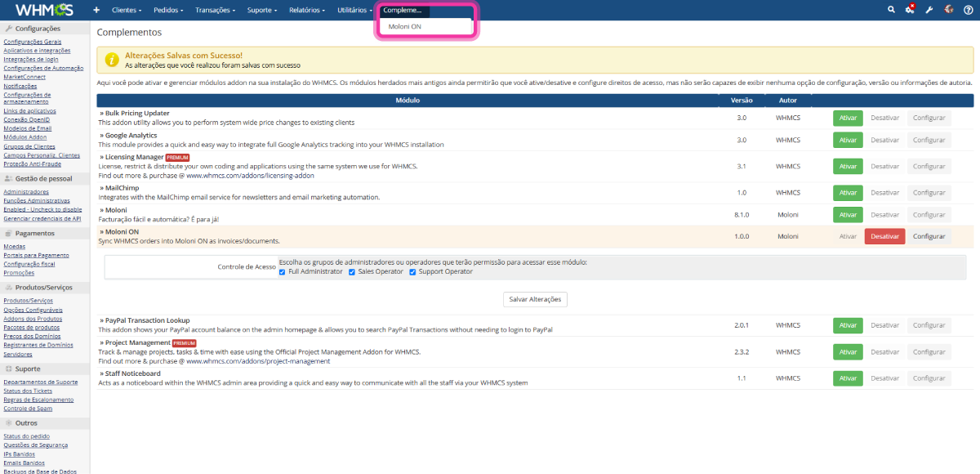This screenshot has height=474, width=980.
Task: Click version 8.1.0 in Moloni row
Action: (x=742, y=214)
